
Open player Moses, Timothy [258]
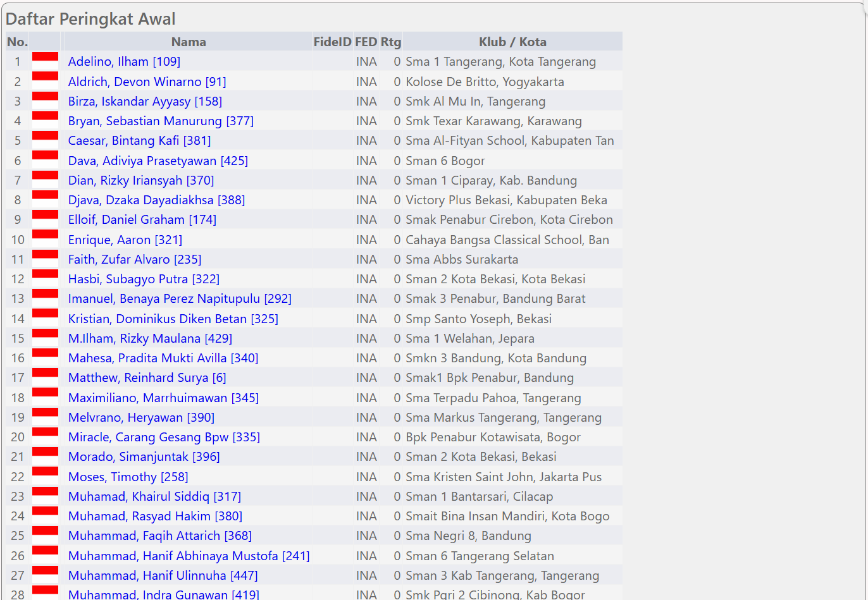(128, 477)
